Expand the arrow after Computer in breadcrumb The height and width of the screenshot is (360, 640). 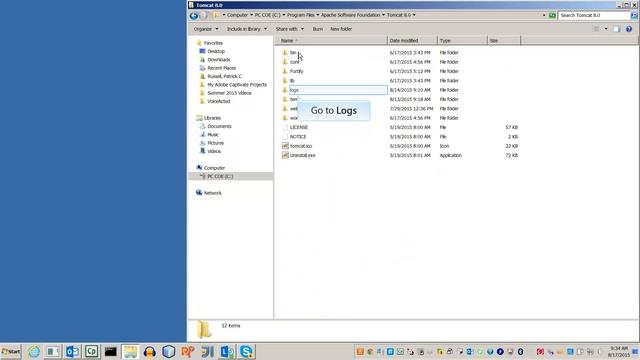[251, 15]
